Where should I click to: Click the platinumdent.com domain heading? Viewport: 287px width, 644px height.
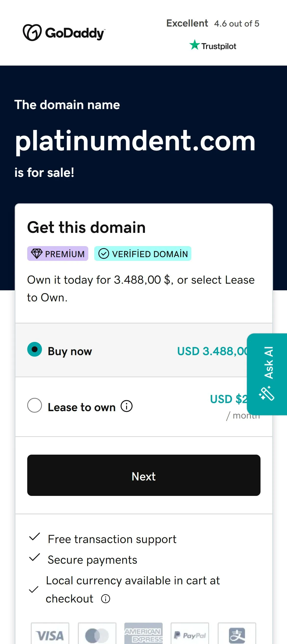135,141
